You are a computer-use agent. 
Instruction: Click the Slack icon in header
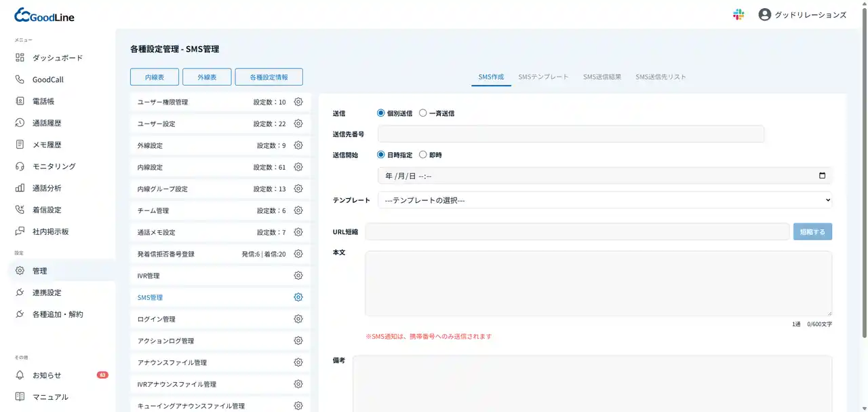pyautogui.click(x=738, y=14)
